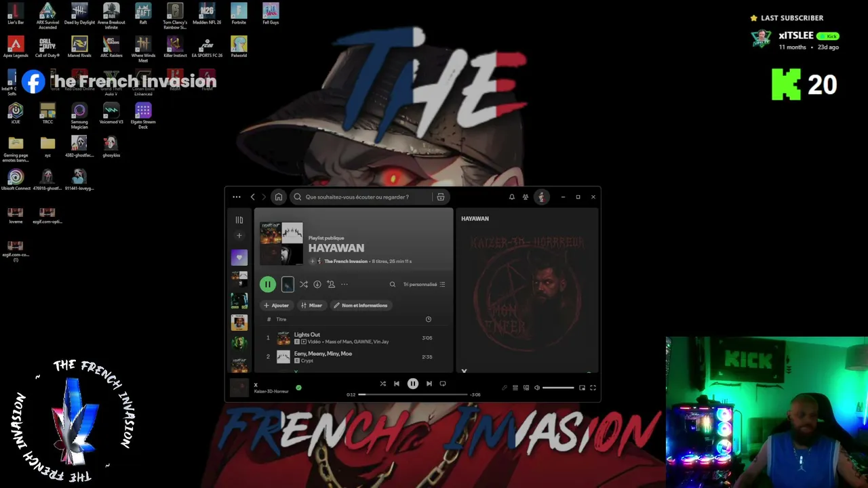The image size is (868, 488).
Task: Select the Samsung Magician desktop icon
Action: 79,116
